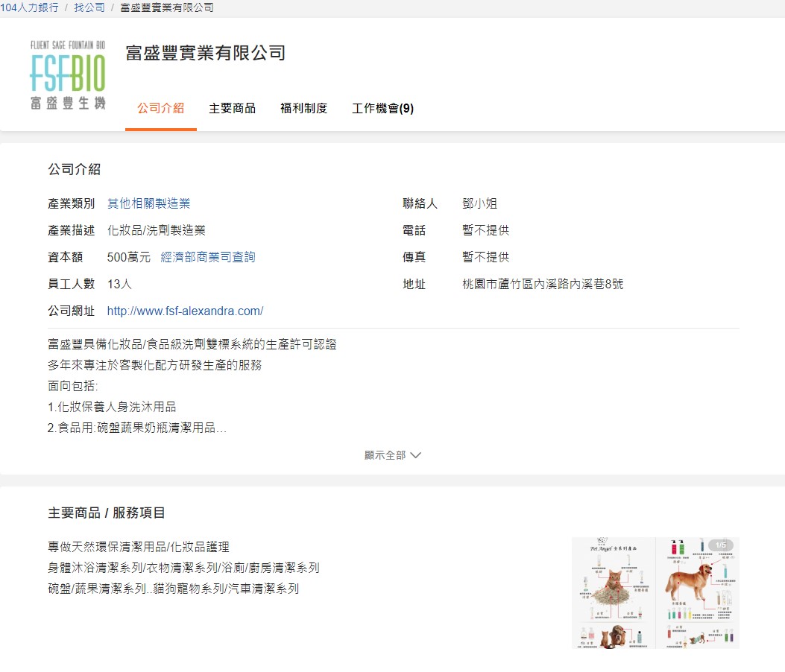This screenshot has width=785, height=672.
Task: Click the 經濟部商業司查詢 link
Action: [208, 257]
